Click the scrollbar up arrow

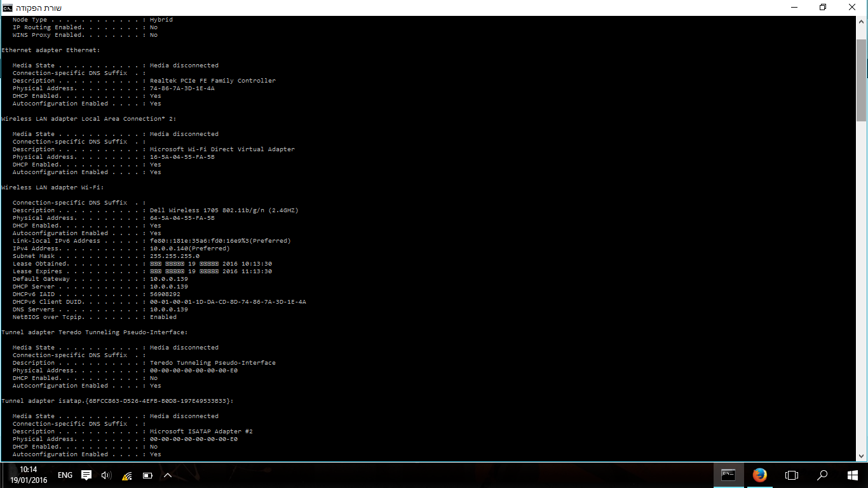[862, 21]
